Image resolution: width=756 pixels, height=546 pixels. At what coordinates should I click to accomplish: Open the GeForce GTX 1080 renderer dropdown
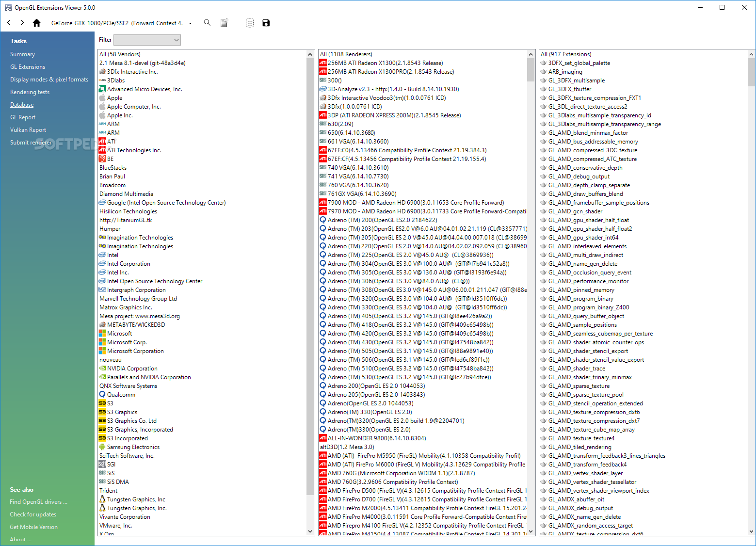click(190, 23)
